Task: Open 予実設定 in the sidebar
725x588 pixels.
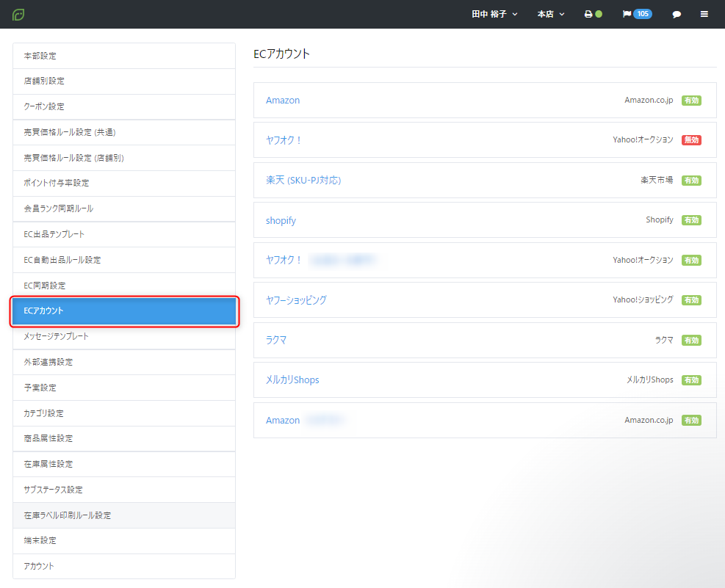Action: [124, 388]
